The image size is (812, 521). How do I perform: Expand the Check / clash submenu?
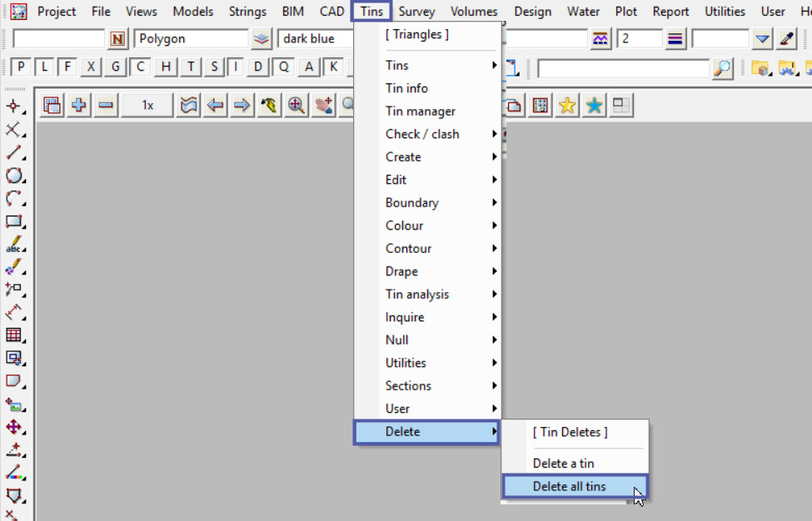tap(427, 134)
